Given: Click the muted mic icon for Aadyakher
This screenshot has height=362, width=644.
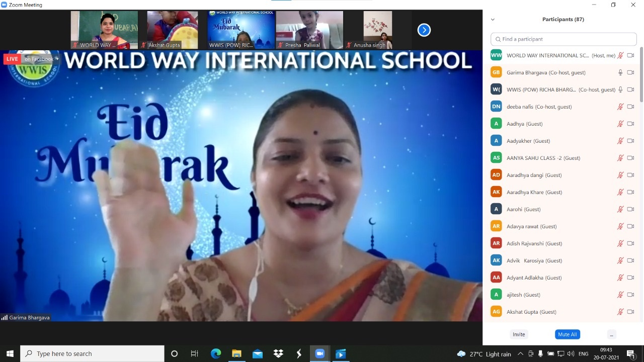Looking at the screenshot, I should pyautogui.click(x=620, y=141).
